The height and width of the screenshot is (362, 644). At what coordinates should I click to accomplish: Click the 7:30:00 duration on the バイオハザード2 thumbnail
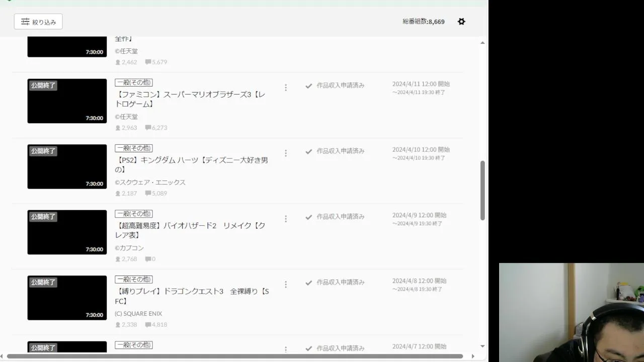click(x=94, y=249)
